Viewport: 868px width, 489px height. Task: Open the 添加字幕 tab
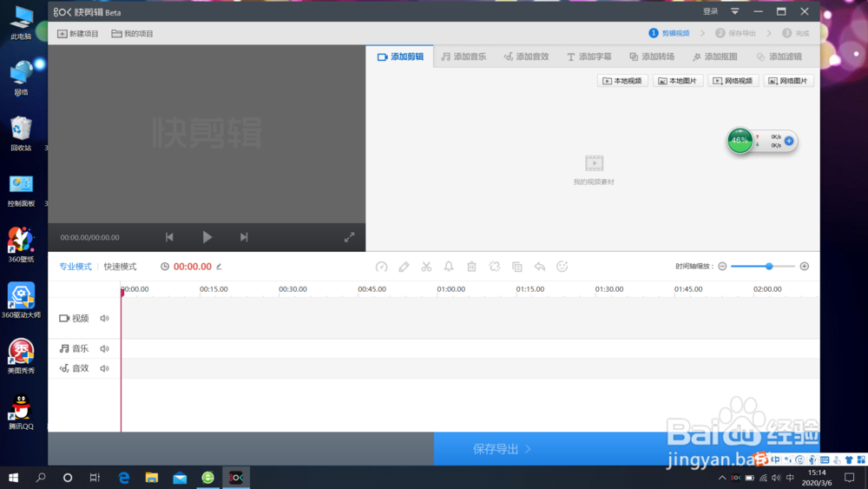click(x=589, y=56)
